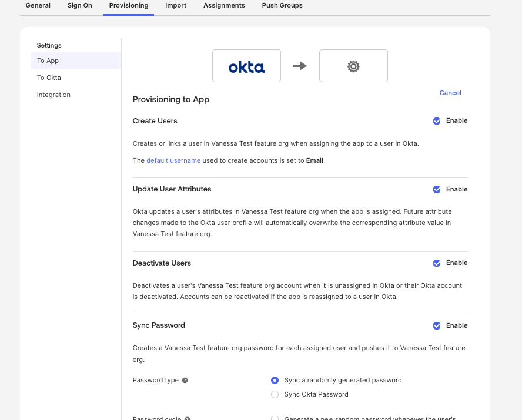This screenshot has width=522, height=420.
Task: Toggle Update User Attributes Enable checkbox
Action: click(437, 190)
